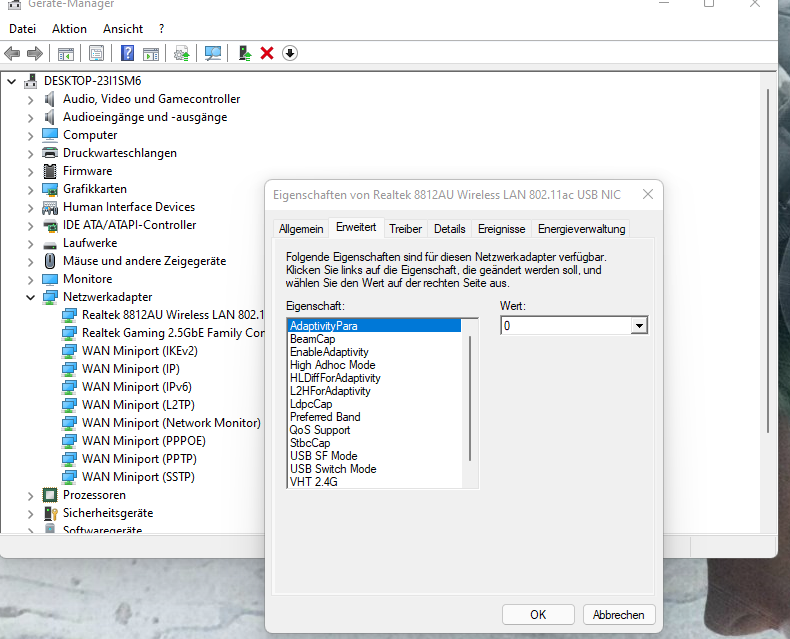Click the IDE ATA/ATAPI-Controller icon

click(x=50, y=226)
